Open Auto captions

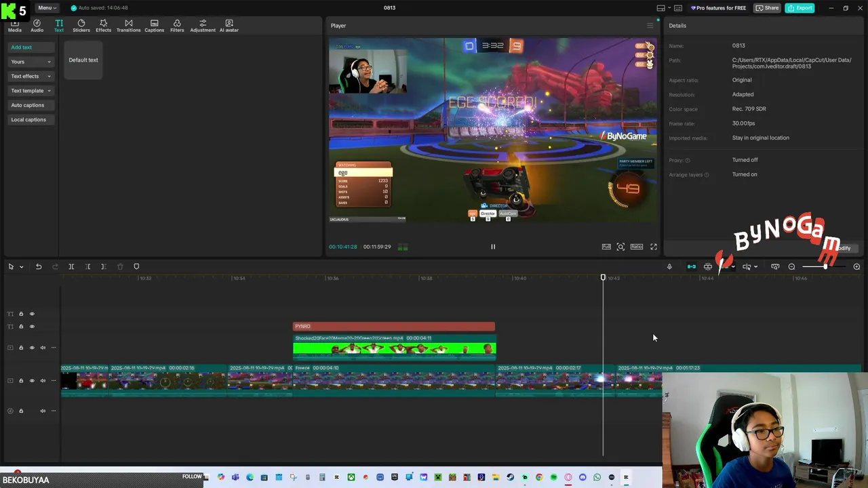pos(31,105)
